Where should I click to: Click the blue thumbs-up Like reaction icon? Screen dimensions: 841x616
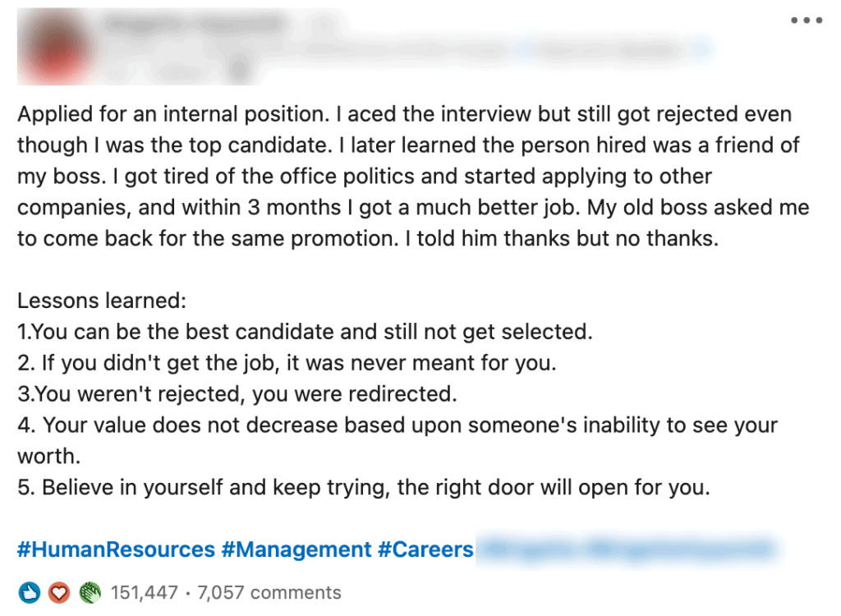point(29,592)
